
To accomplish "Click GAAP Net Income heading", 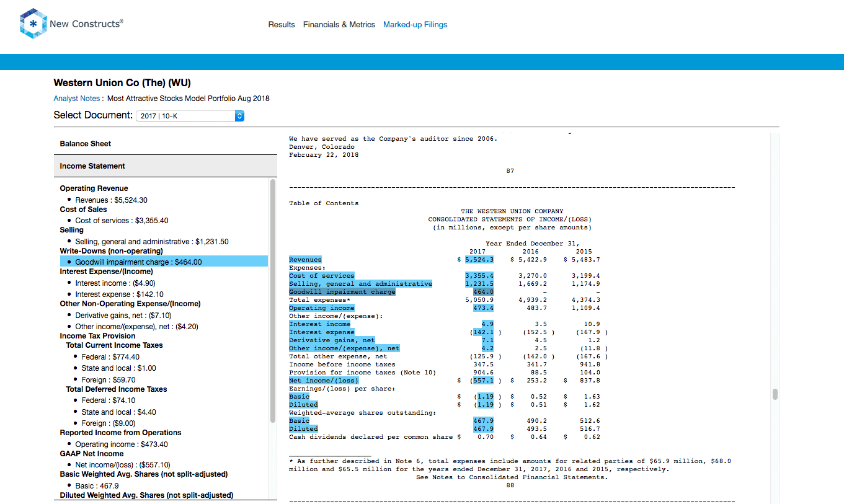I will pos(92,454).
